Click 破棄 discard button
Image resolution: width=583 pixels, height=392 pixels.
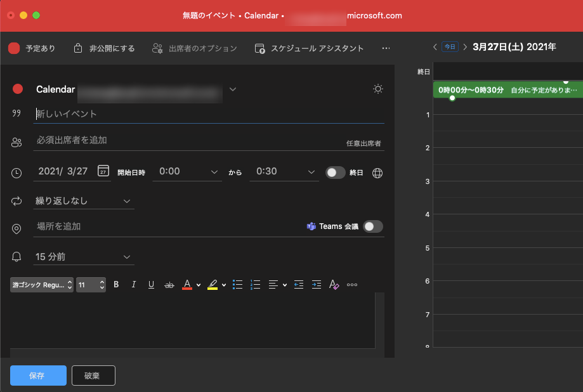click(x=93, y=376)
